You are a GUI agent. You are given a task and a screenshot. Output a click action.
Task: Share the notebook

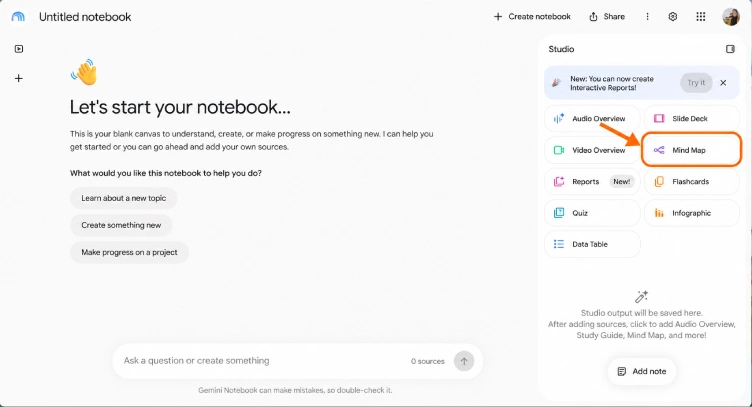607,17
